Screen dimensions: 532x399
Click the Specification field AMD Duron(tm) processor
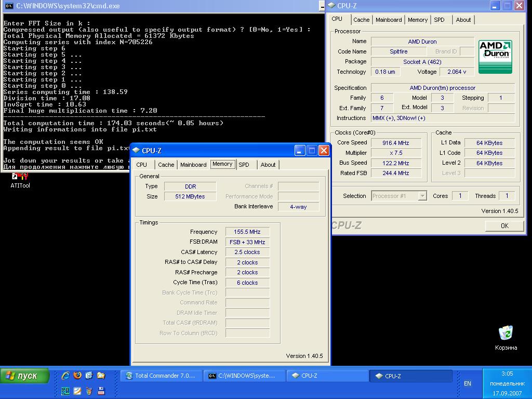443,88
